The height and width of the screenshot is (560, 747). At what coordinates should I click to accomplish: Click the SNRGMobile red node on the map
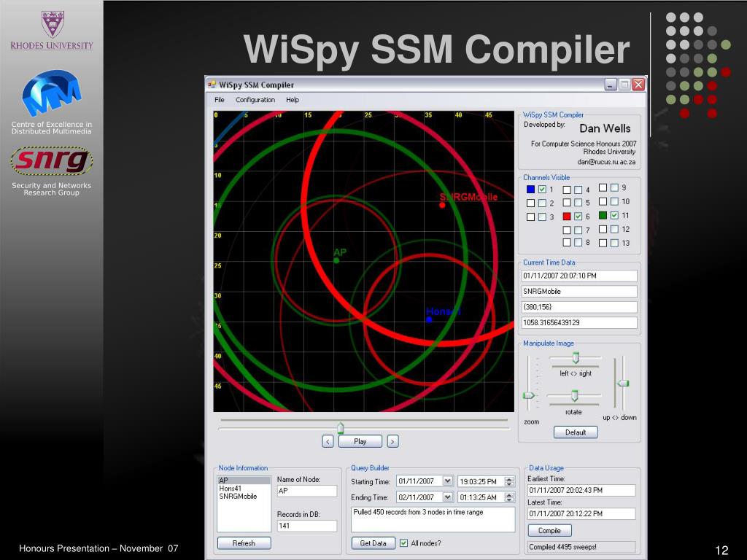pyautogui.click(x=442, y=205)
